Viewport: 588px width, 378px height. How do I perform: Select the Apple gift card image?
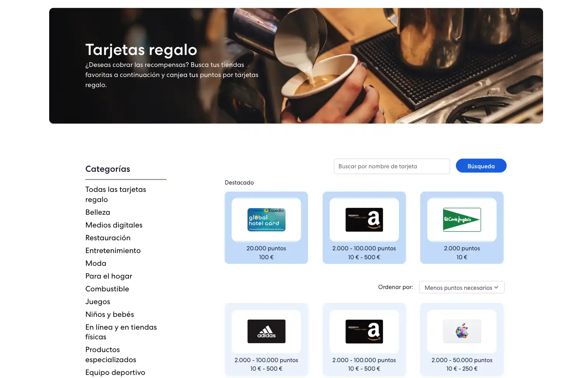[462, 331]
